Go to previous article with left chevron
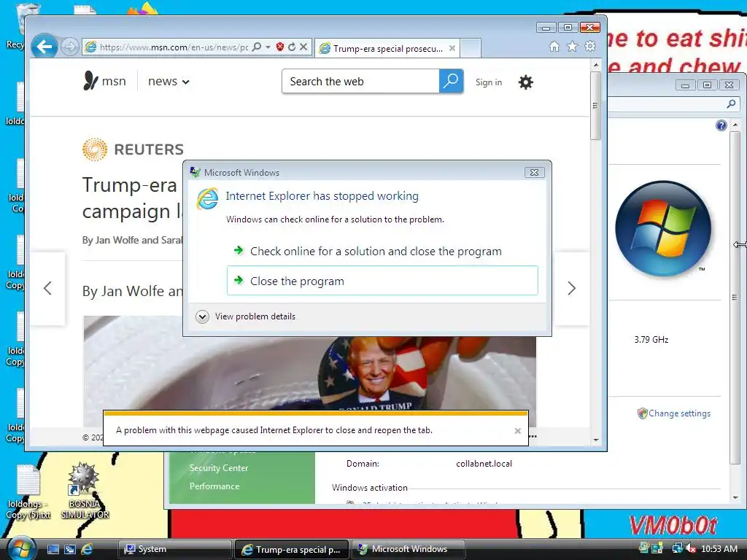Screen dimensions: 747x560 click(47, 288)
